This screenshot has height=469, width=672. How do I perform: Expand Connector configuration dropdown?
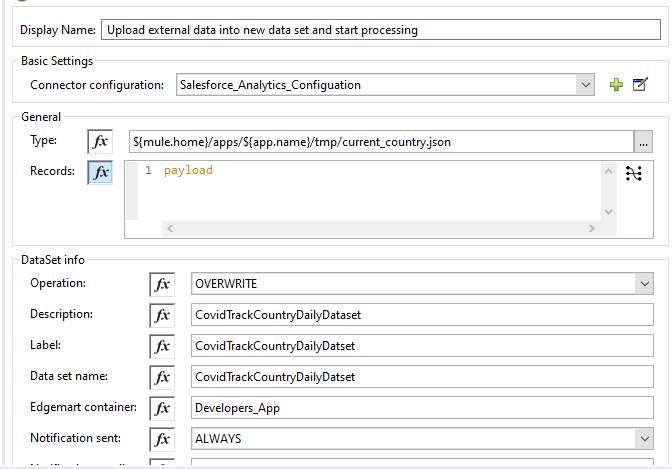tap(585, 85)
